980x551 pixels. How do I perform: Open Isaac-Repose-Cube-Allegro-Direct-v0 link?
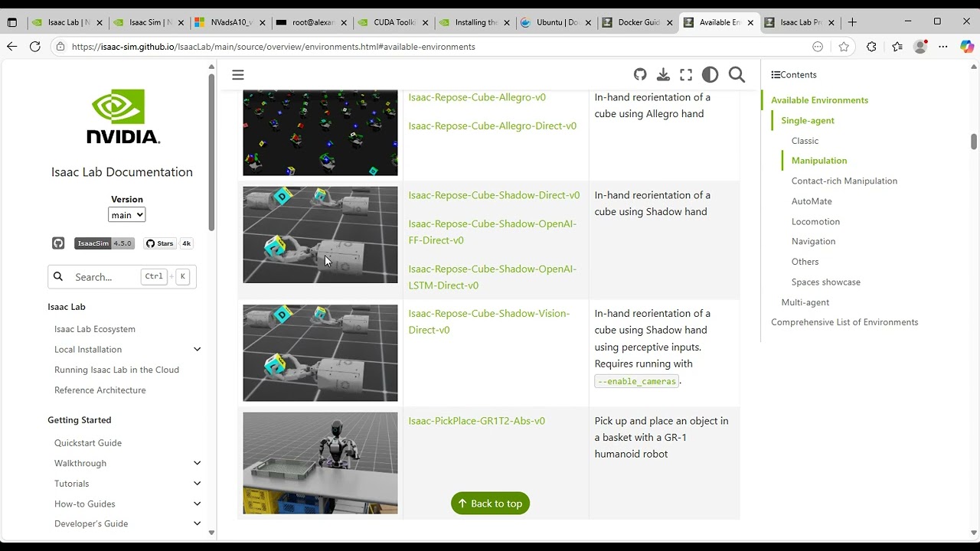[492, 126]
